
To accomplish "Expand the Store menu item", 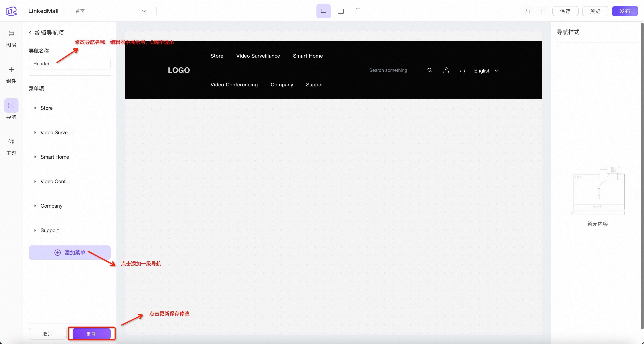I will click(35, 108).
